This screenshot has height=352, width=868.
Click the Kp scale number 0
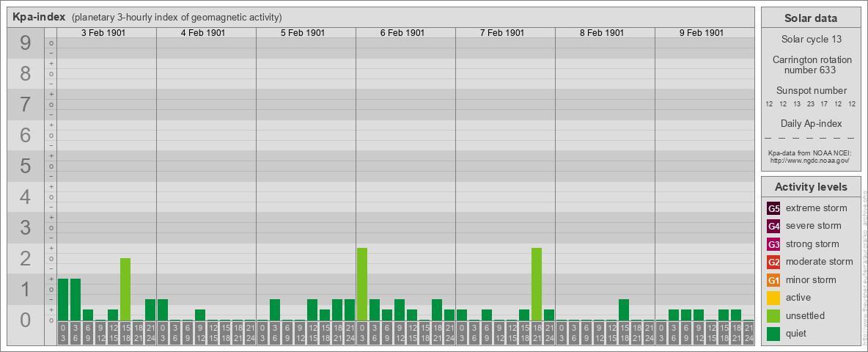(25, 320)
